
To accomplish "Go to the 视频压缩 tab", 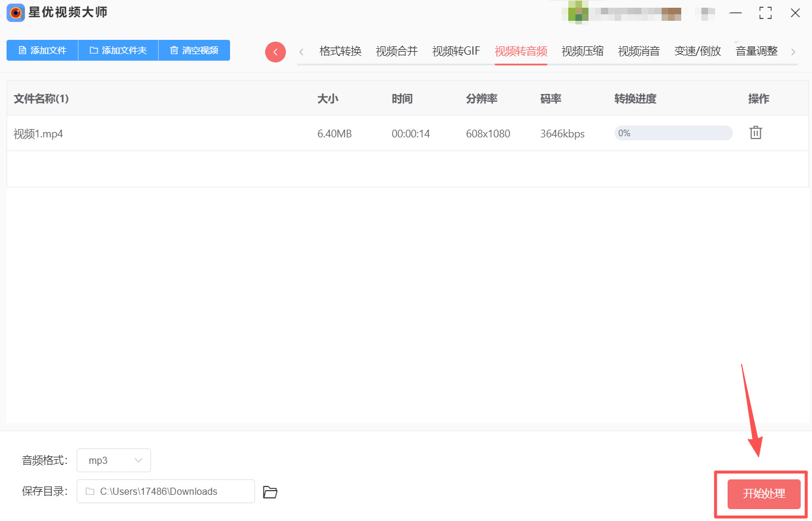I will [583, 51].
